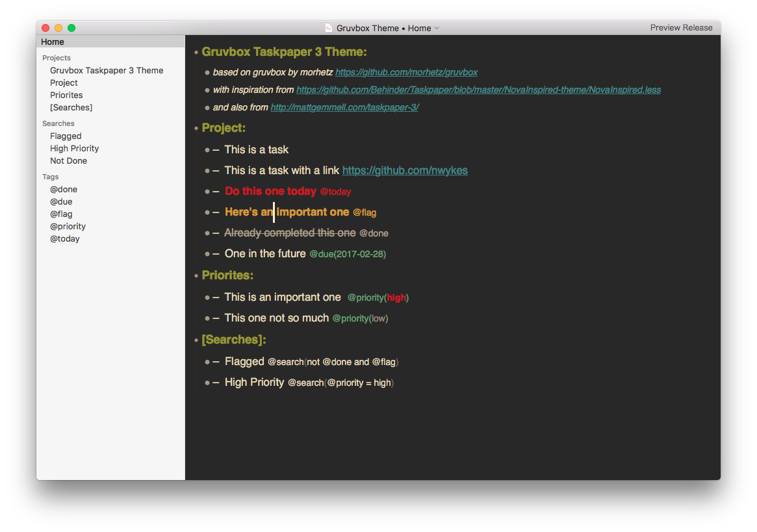Click the bullet of 'One in the future' task
757x532 pixels.
[x=207, y=254]
